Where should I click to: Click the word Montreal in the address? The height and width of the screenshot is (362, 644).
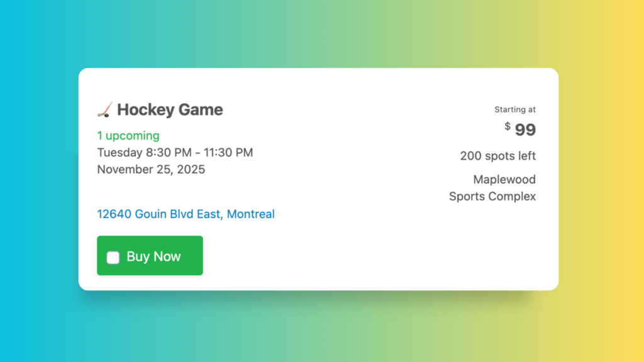(250, 214)
